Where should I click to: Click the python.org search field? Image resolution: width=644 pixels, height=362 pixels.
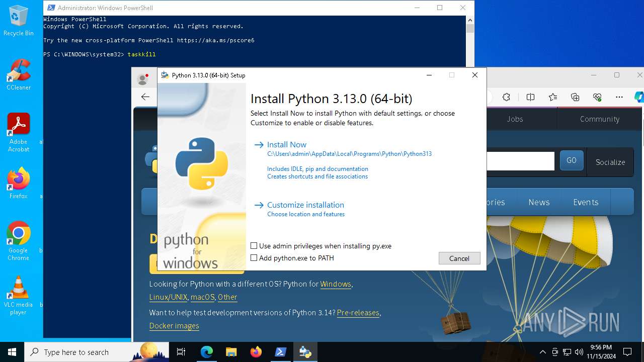click(520, 161)
